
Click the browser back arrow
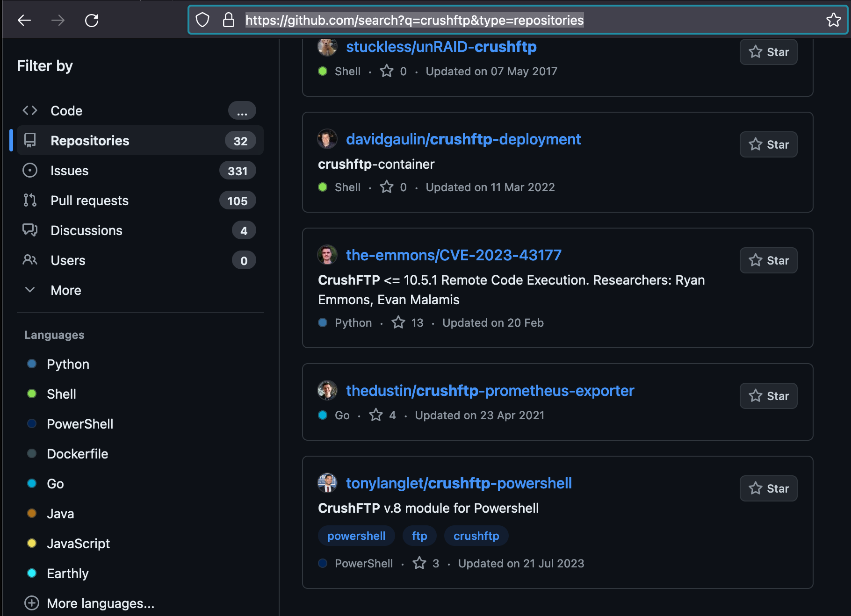(x=24, y=20)
